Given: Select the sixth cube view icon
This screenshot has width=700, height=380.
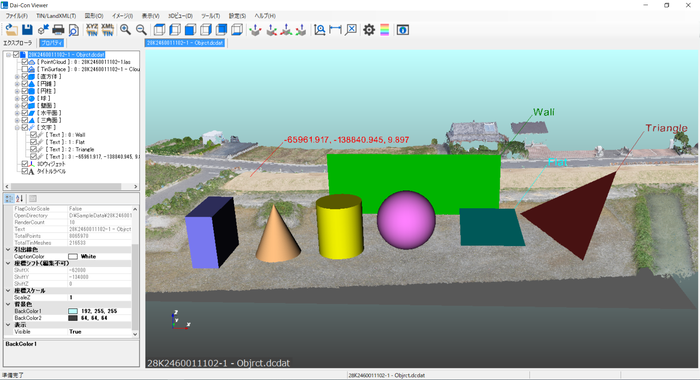Looking at the screenshot, I should click(237, 30).
